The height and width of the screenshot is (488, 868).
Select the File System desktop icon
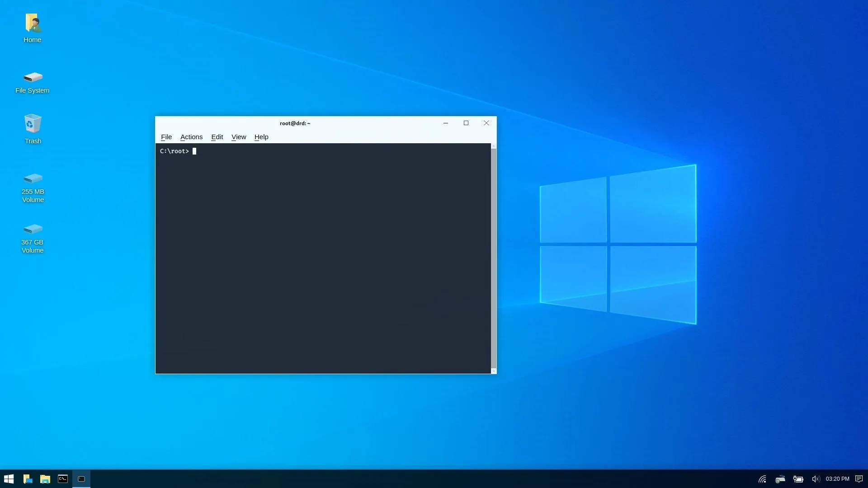[33, 77]
